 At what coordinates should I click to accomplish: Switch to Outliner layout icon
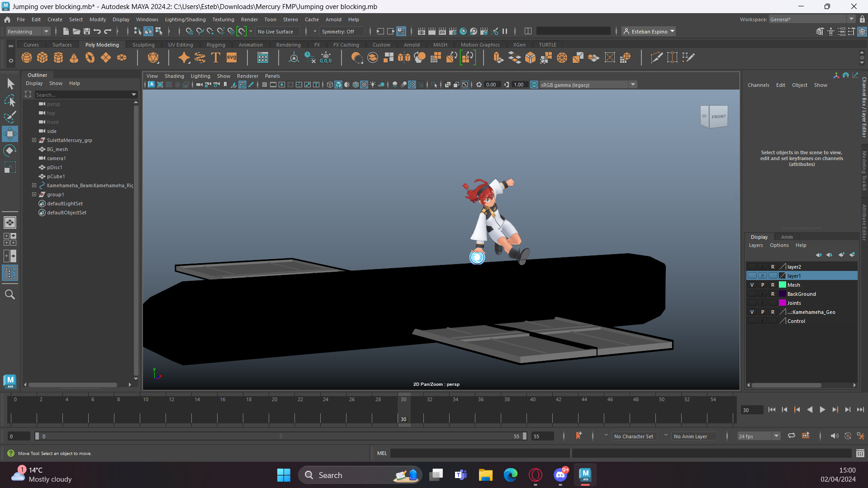pyautogui.click(x=10, y=273)
